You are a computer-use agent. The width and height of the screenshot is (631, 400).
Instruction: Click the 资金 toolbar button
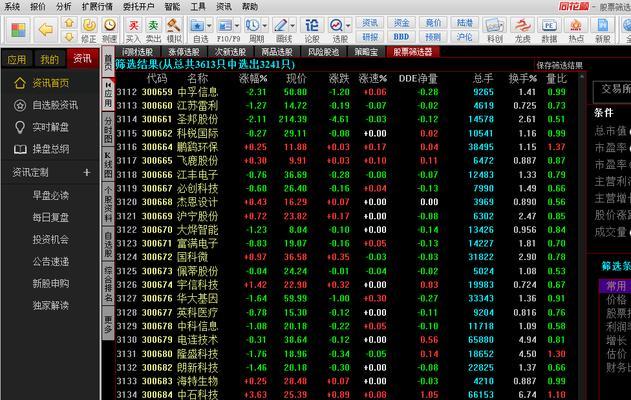point(401,23)
